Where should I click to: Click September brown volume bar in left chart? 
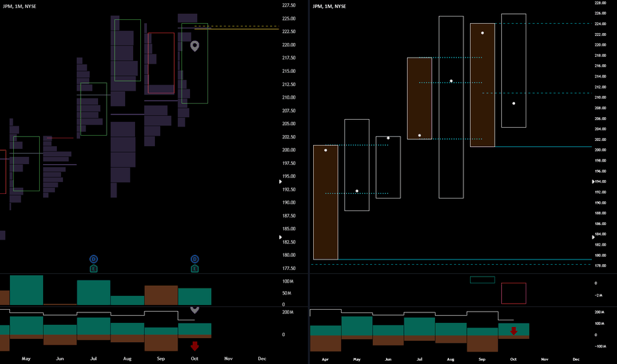pos(161,295)
